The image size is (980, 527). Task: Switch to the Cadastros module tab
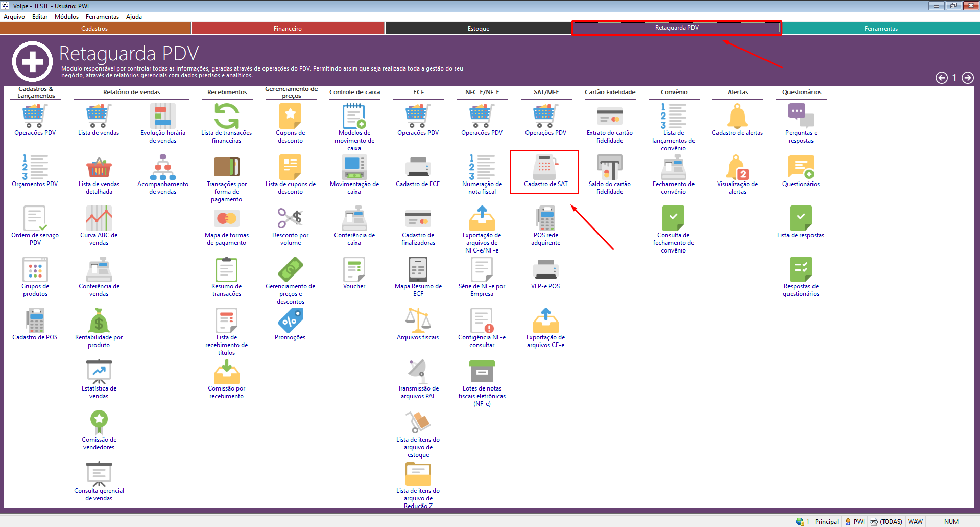(x=95, y=29)
